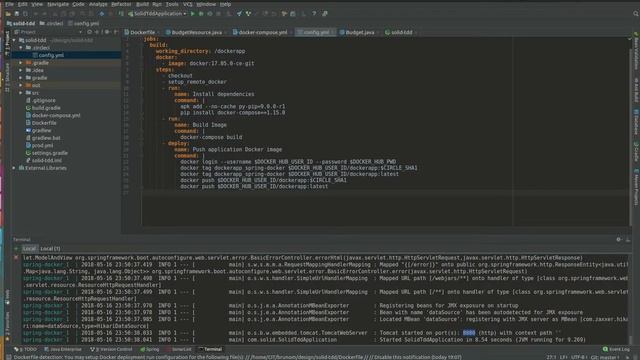Open SolidTddApplication run configuration dropdown
The width and height of the screenshot is (640, 360).
(157, 13)
